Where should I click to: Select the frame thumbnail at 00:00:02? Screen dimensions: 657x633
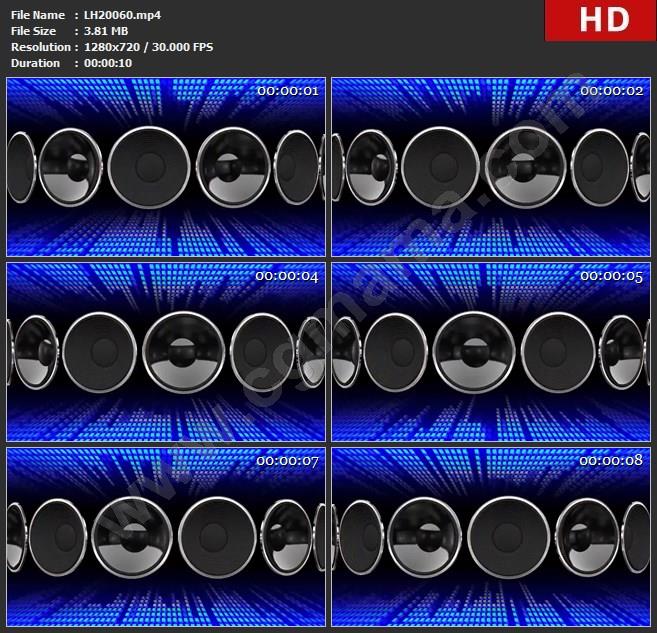[490, 168]
